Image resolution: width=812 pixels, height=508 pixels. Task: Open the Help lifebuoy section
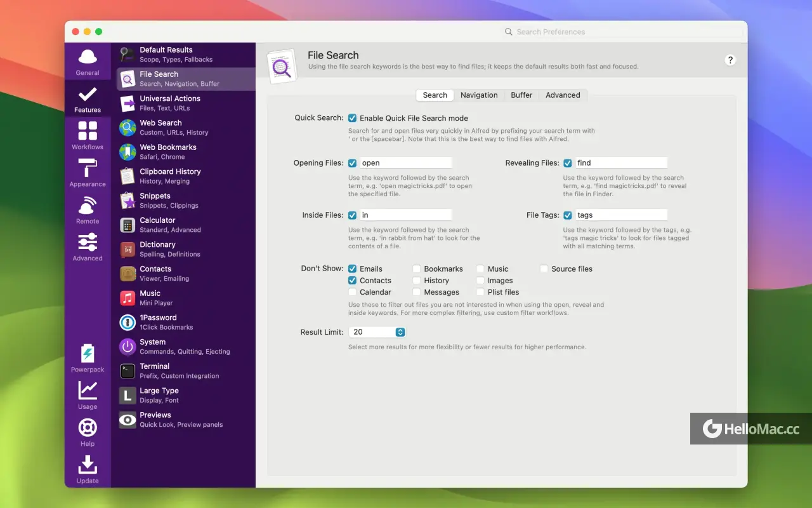(x=88, y=432)
